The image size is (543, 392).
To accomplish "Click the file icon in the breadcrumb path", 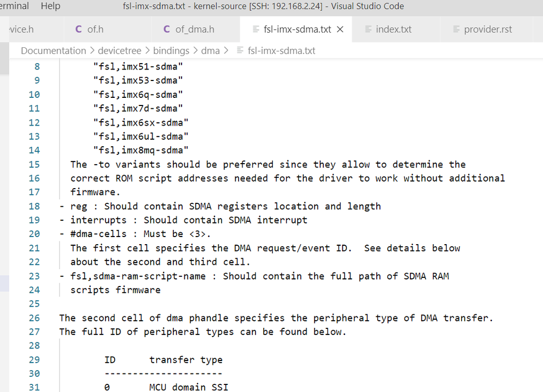I will tap(240, 51).
